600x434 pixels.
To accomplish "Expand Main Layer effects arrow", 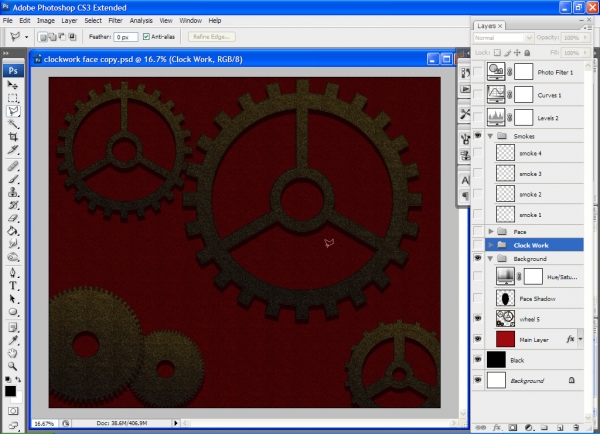I will click(580, 339).
